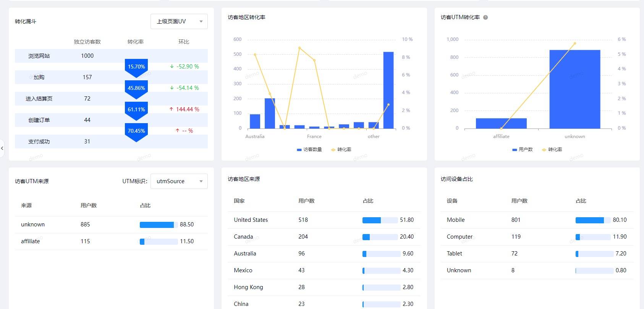644x309 pixels.
Task: Click the 设备 column header in device table
Action: pos(452,201)
